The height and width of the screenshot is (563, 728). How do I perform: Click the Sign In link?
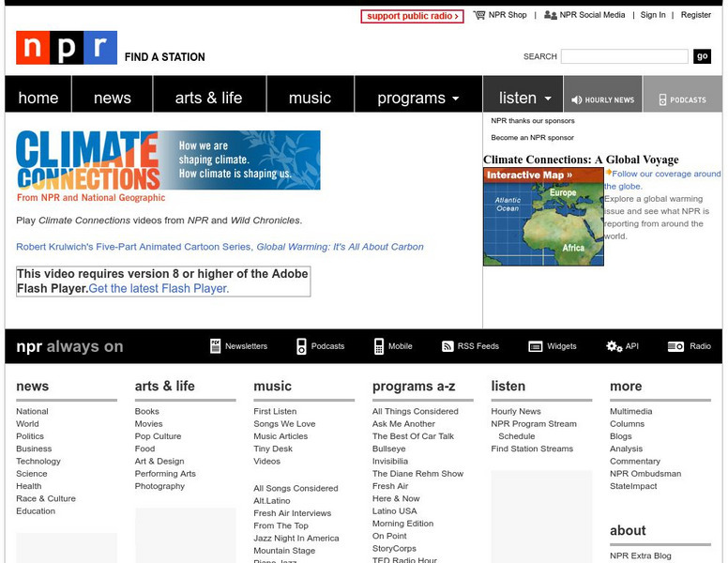(653, 15)
